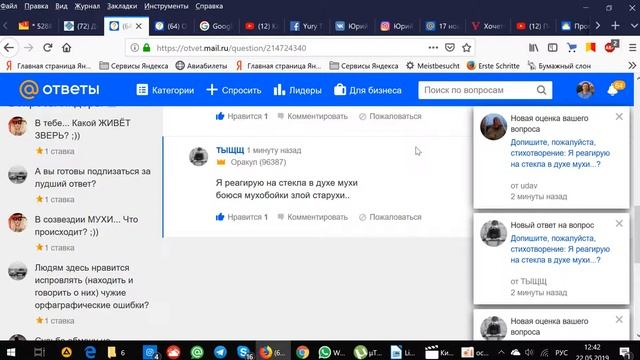
Task: Open the Журнал menu
Action: coord(87,6)
